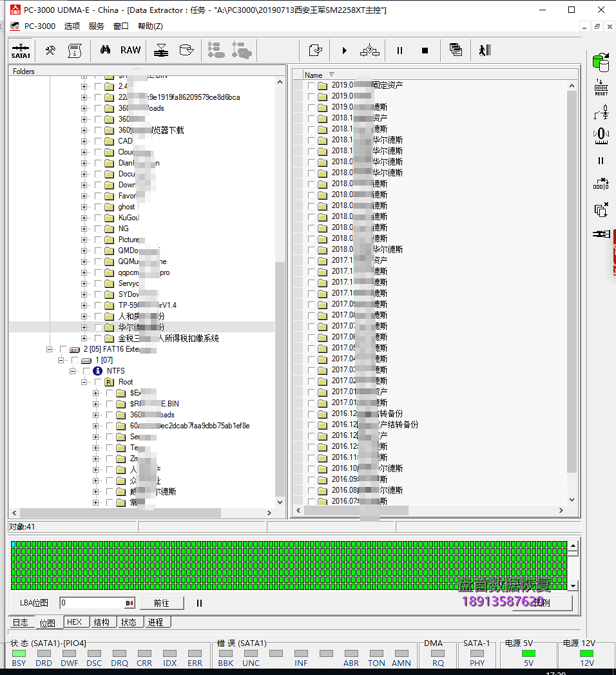Expand the CAD folder node

[x=84, y=141]
